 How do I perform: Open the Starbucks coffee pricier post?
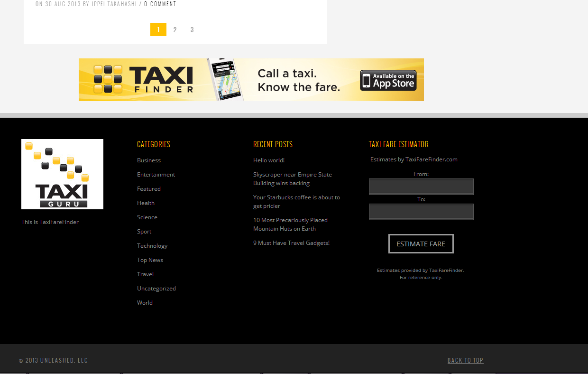pyautogui.click(x=296, y=202)
